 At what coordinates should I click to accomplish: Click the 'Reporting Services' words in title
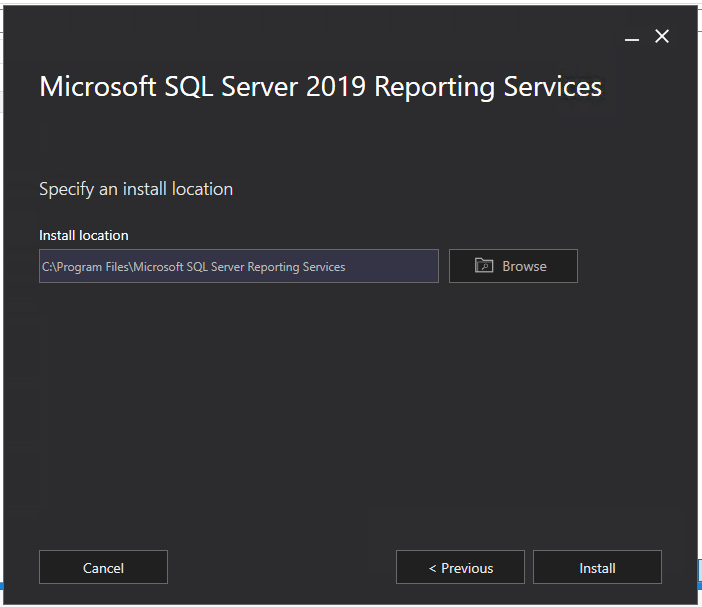click(488, 87)
